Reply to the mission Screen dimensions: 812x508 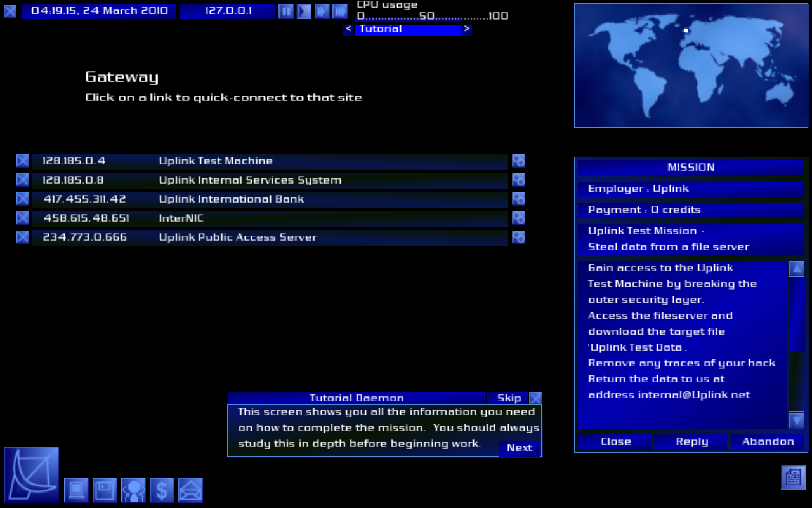[x=691, y=441]
